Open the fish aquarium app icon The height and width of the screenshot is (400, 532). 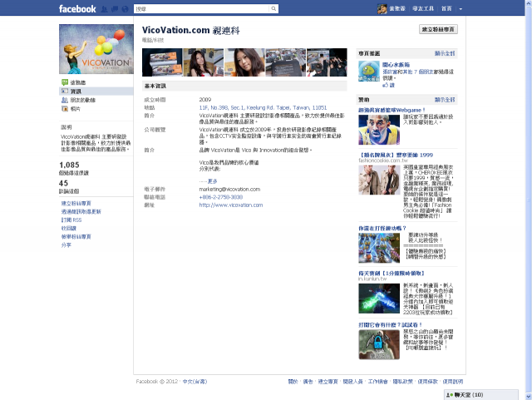pyautogui.click(x=369, y=72)
